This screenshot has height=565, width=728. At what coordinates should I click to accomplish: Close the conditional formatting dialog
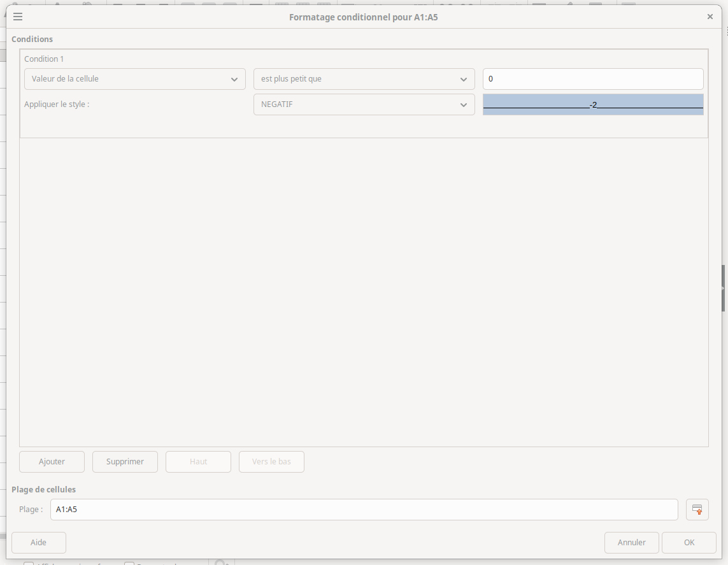click(710, 17)
